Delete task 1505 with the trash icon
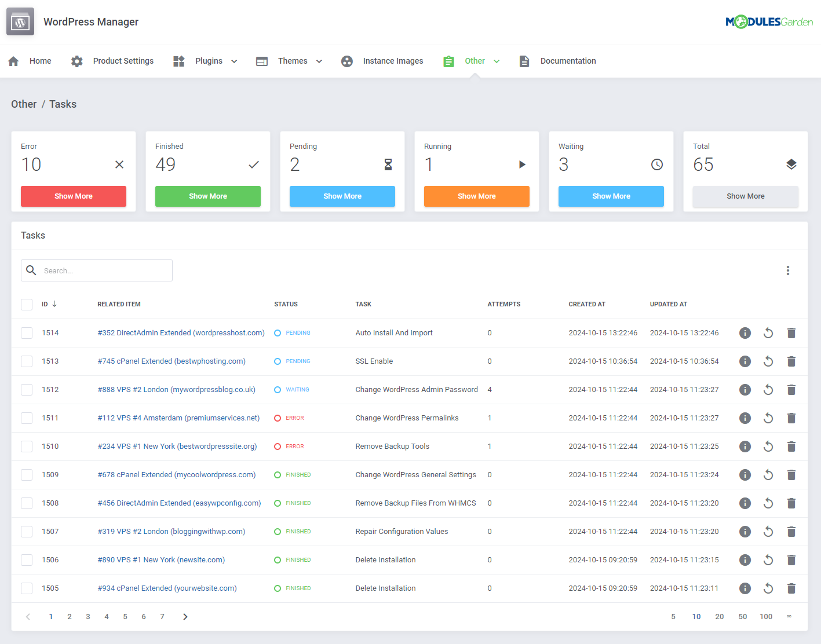The image size is (821, 644). coord(791,588)
